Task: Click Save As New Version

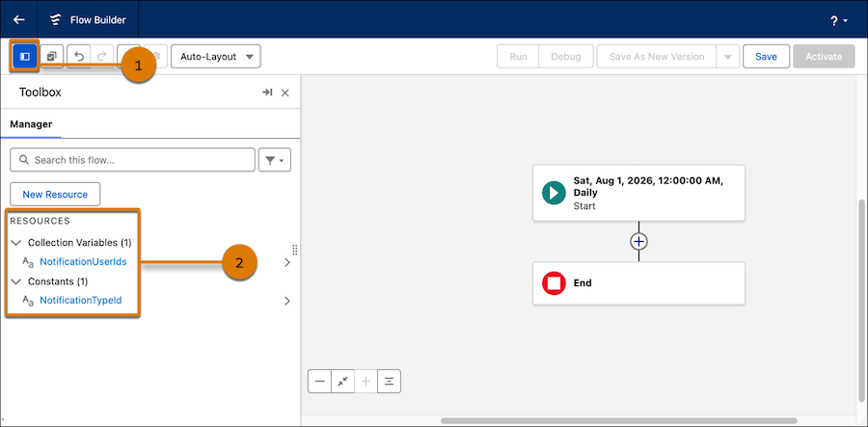Action: (x=657, y=57)
